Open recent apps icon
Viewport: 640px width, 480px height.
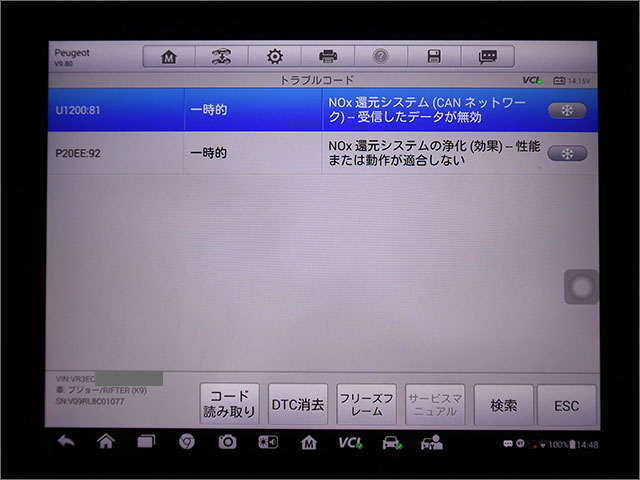tap(146, 442)
